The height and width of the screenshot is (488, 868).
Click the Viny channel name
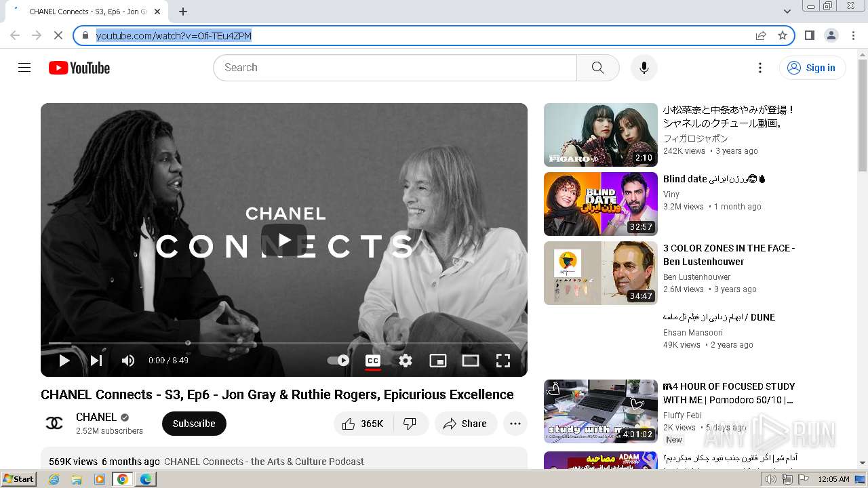point(671,194)
